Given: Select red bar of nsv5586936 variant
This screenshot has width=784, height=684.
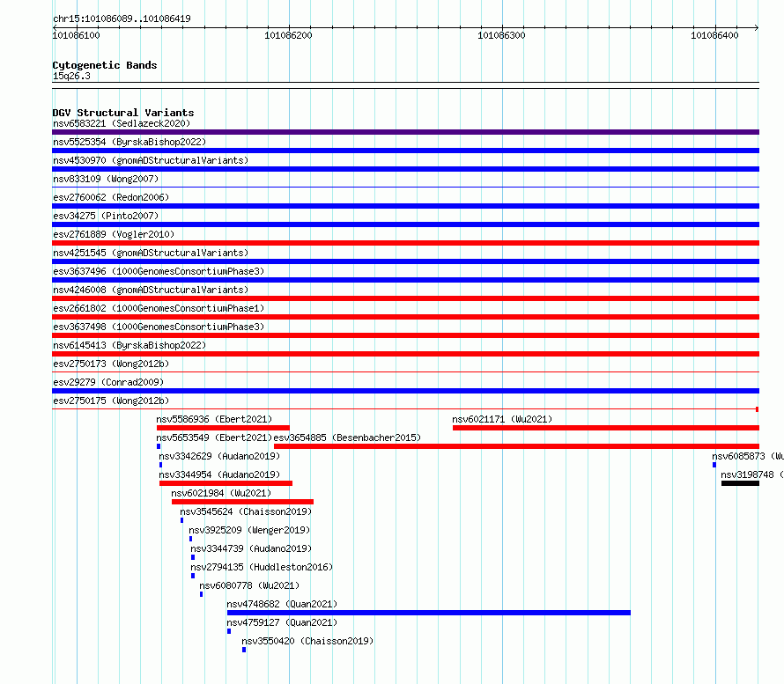Looking at the screenshot, I should click(223, 428).
